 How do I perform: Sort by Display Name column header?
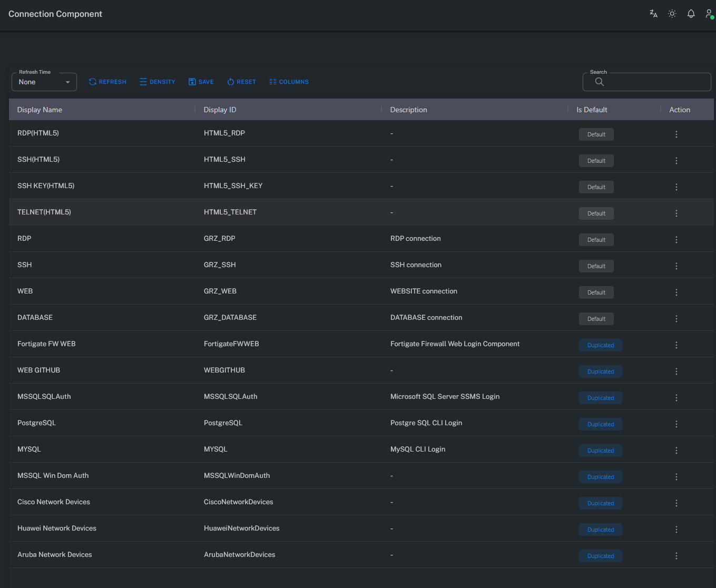[40, 110]
